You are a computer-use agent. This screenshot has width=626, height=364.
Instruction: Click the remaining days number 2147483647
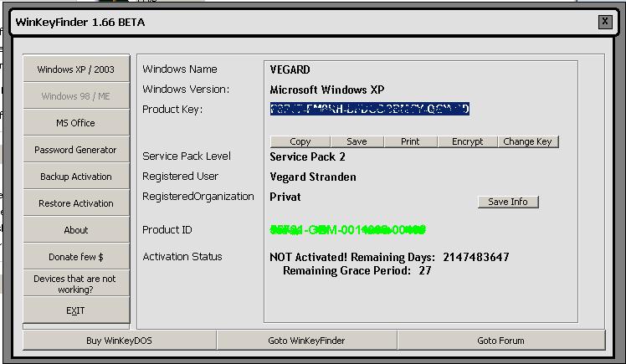476,257
